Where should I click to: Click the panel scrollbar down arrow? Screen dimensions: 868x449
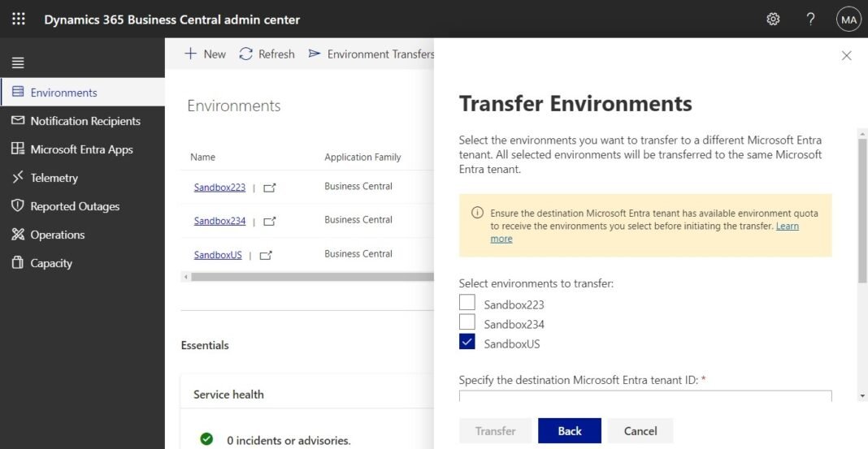coord(862,396)
